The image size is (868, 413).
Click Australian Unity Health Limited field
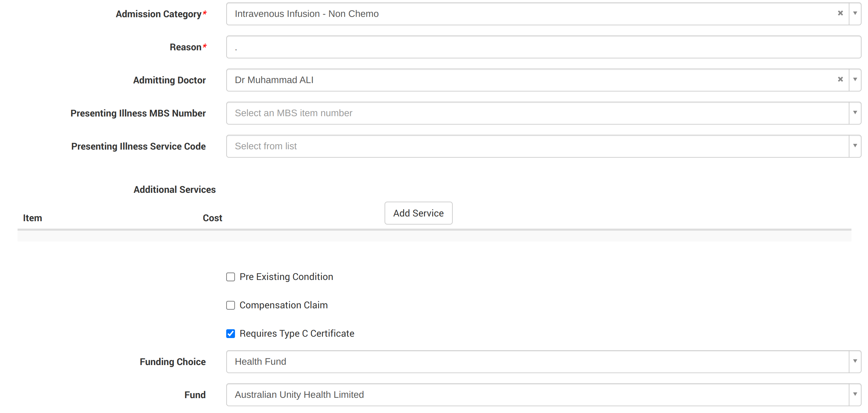pyautogui.click(x=537, y=395)
